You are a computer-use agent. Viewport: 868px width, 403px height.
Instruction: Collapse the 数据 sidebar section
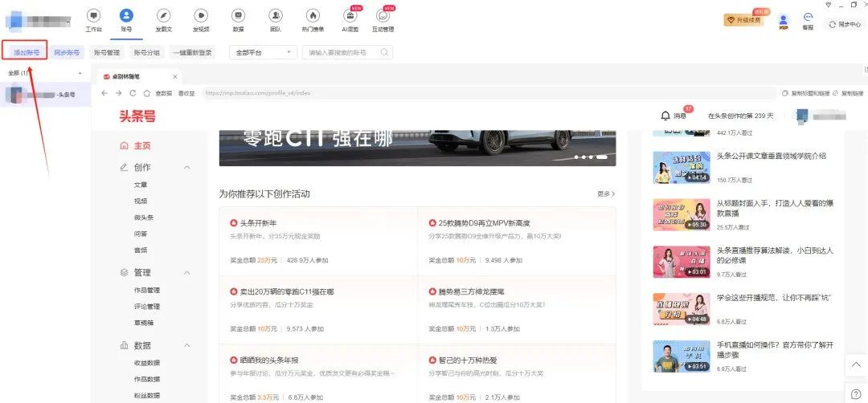click(x=186, y=345)
